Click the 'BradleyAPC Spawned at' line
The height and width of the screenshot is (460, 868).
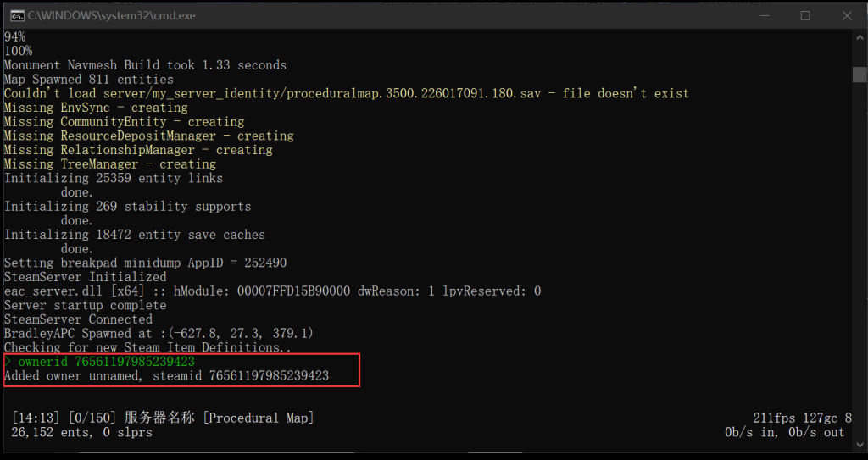tap(159, 333)
